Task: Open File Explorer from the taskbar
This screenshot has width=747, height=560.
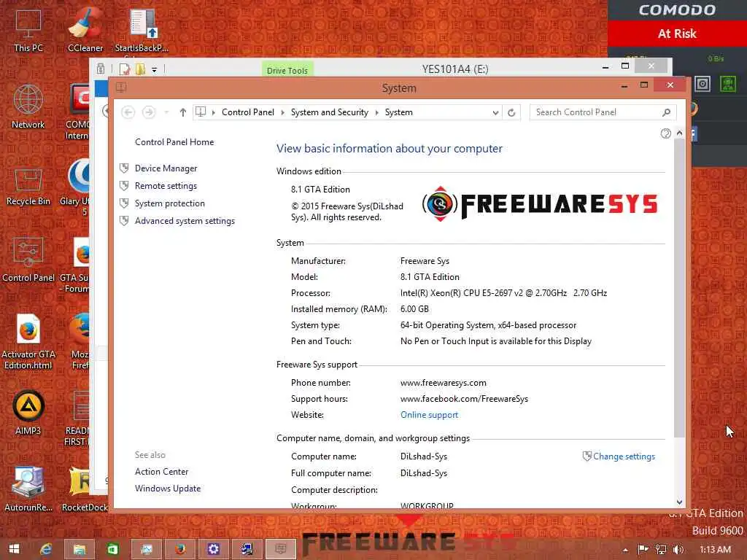Action: (x=79, y=549)
